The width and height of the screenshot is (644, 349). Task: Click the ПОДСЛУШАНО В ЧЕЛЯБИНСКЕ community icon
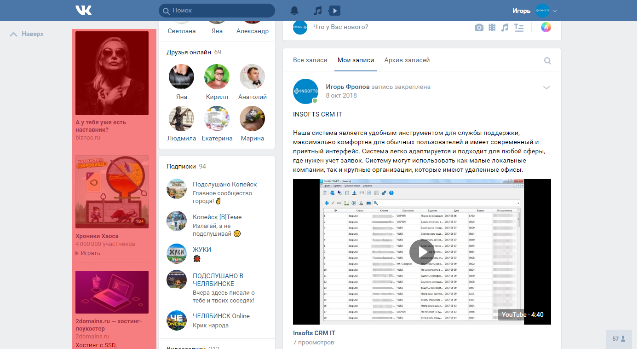click(176, 280)
